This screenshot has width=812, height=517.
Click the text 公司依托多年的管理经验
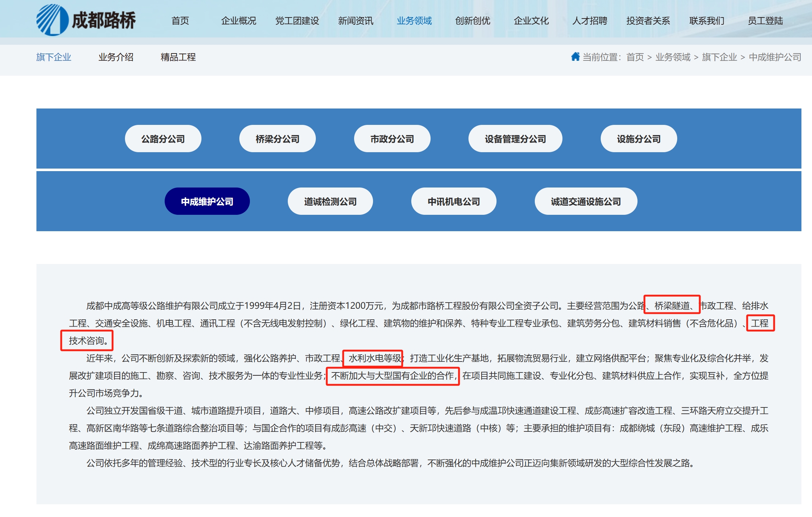pos(135,463)
